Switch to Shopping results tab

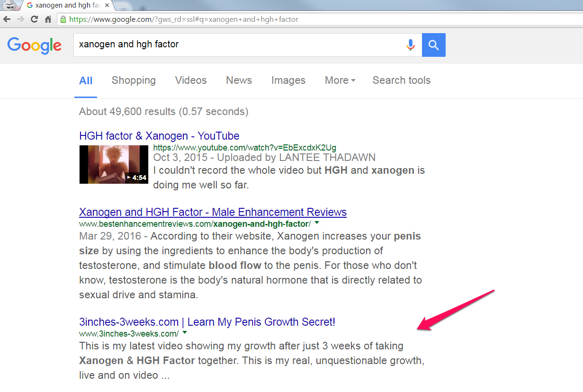pos(134,80)
